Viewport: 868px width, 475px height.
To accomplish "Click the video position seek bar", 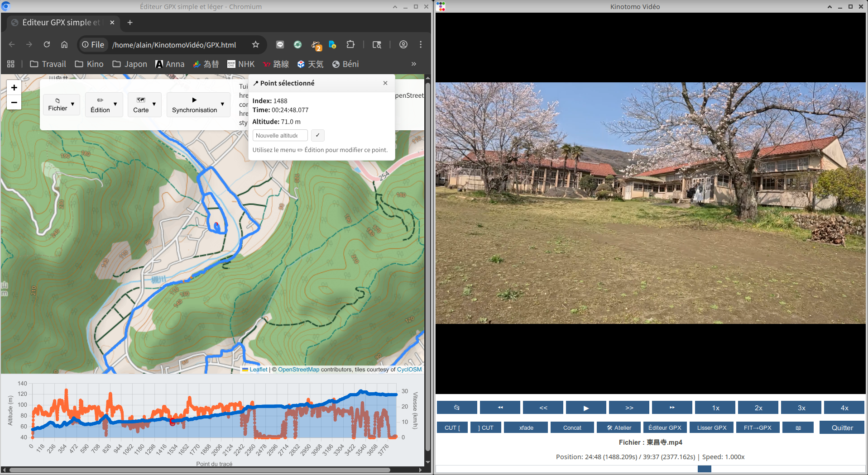I will (x=650, y=469).
